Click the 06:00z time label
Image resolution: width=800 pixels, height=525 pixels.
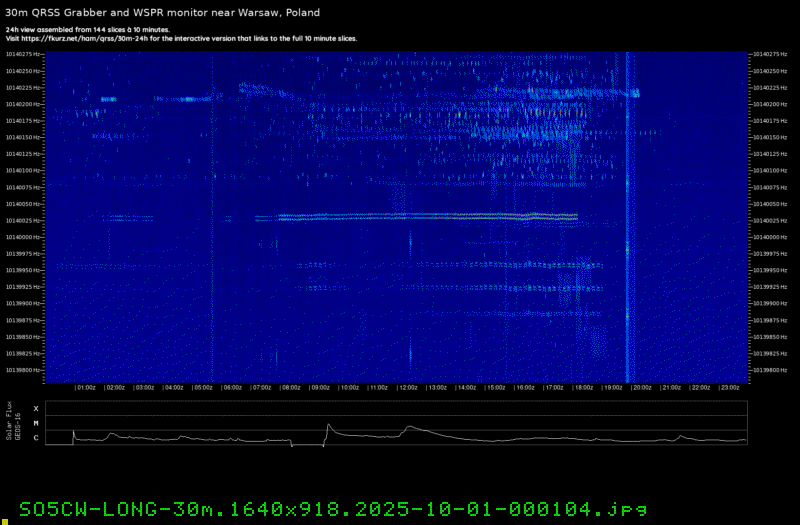tap(232, 388)
